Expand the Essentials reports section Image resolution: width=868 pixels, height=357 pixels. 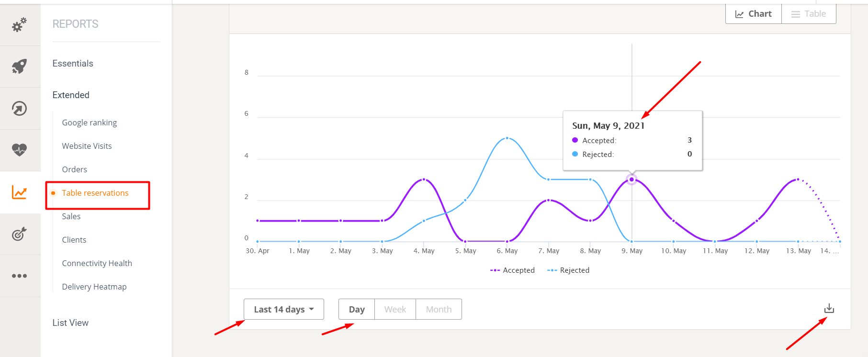click(73, 64)
